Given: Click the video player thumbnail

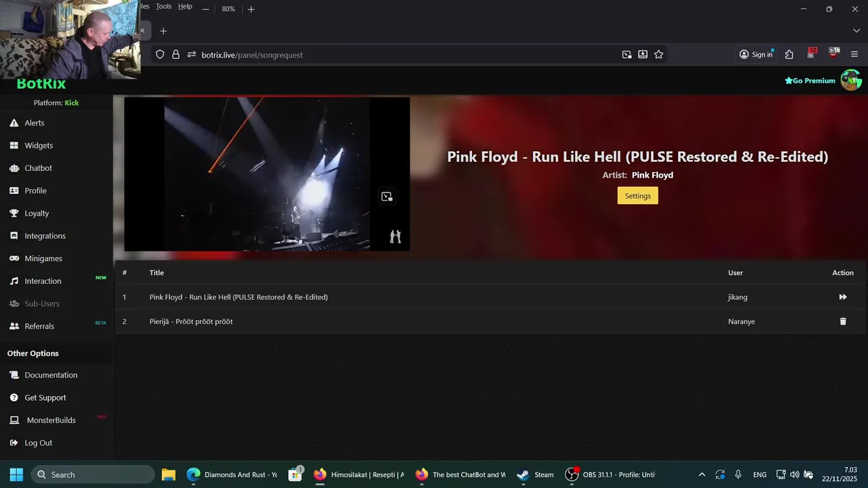Looking at the screenshot, I should point(267,174).
